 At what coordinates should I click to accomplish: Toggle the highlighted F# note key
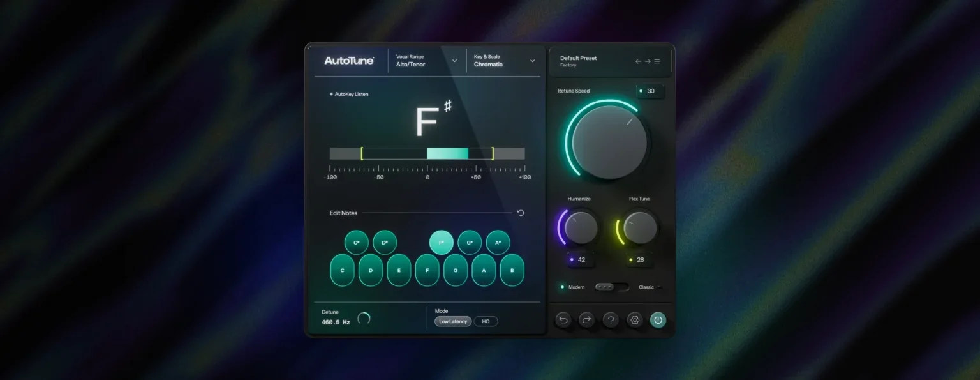[x=442, y=243]
